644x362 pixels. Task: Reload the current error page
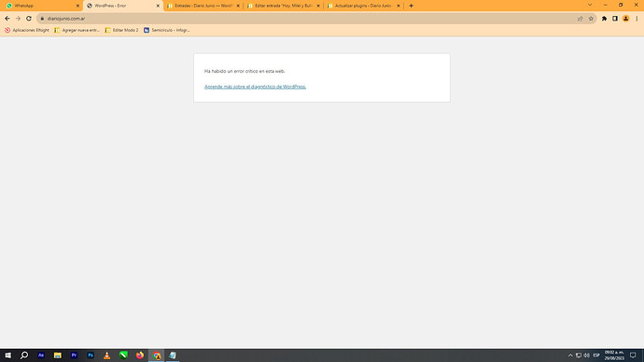click(29, 19)
